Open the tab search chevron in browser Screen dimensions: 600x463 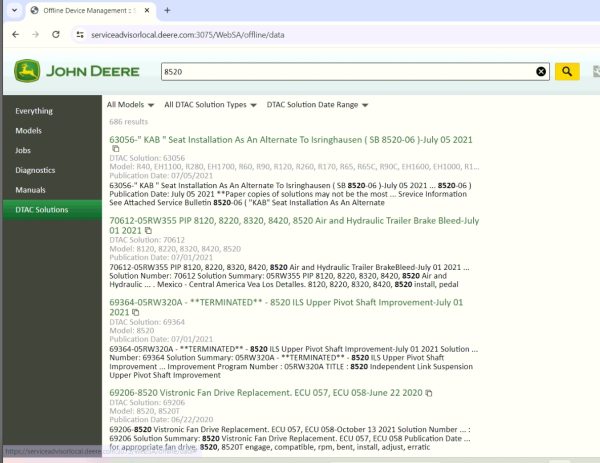15,10
